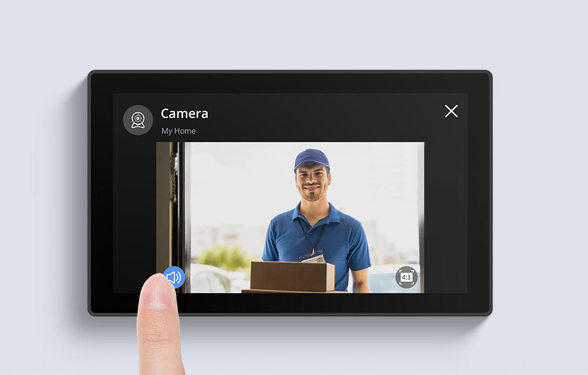Close the Camera panel with X

coord(451,111)
